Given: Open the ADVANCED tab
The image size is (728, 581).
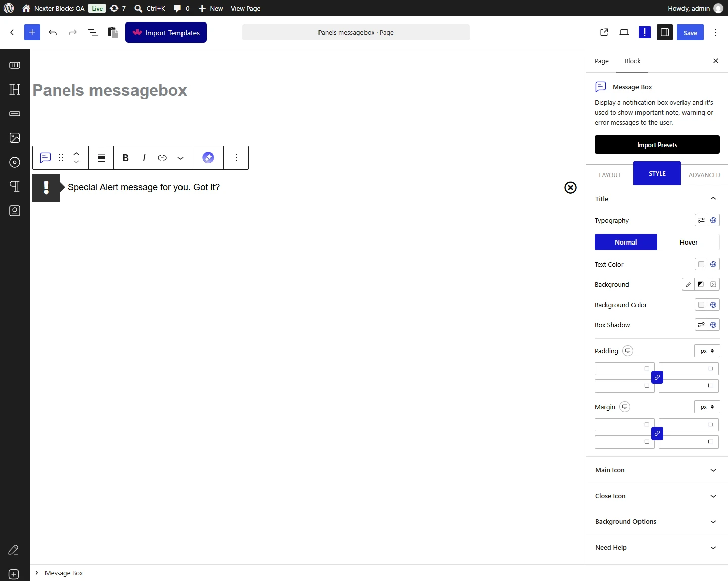Looking at the screenshot, I should 704,175.
